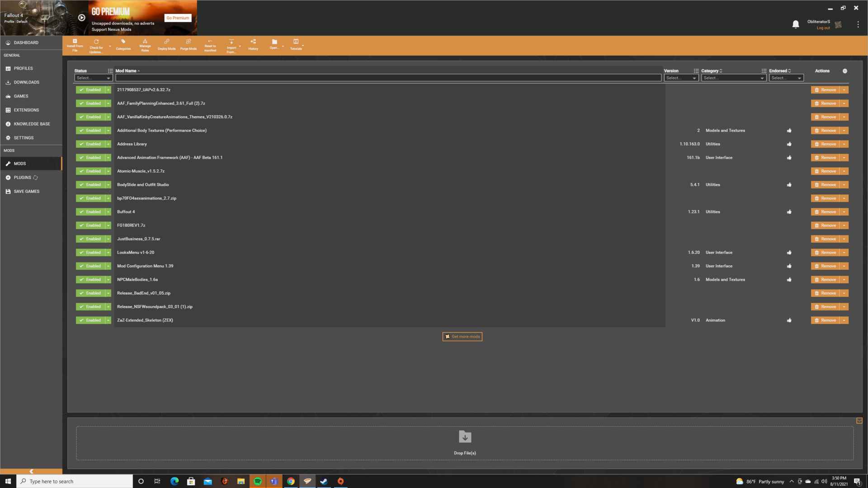The height and width of the screenshot is (488, 868).
Task: Toggle Enabled for Address Library
Action: 90,144
